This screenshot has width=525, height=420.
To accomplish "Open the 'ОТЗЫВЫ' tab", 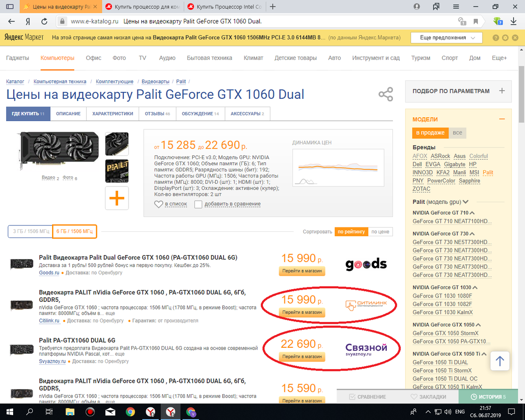I will (157, 114).
